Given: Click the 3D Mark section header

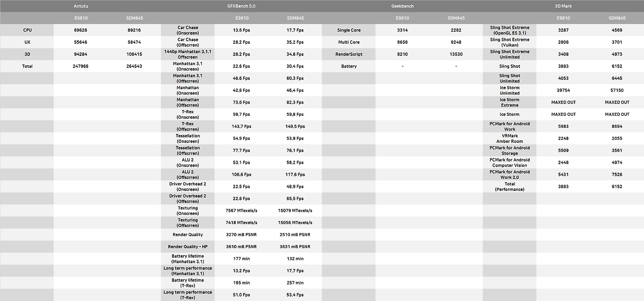Looking at the screenshot, I should pyautogui.click(x=563, y=6).
